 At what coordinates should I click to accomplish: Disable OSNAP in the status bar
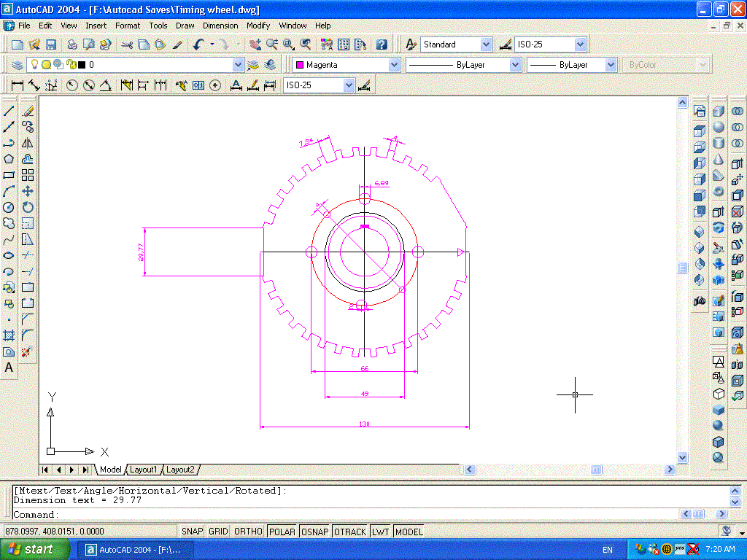point(314,532)
